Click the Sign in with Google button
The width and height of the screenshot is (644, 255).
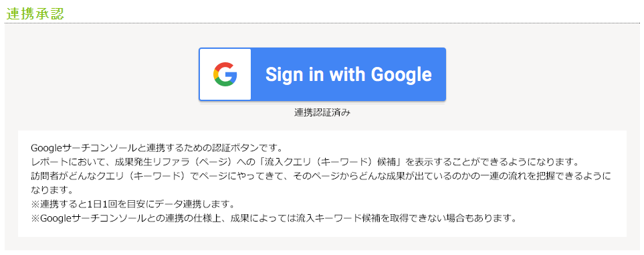[x=322, y=74]
